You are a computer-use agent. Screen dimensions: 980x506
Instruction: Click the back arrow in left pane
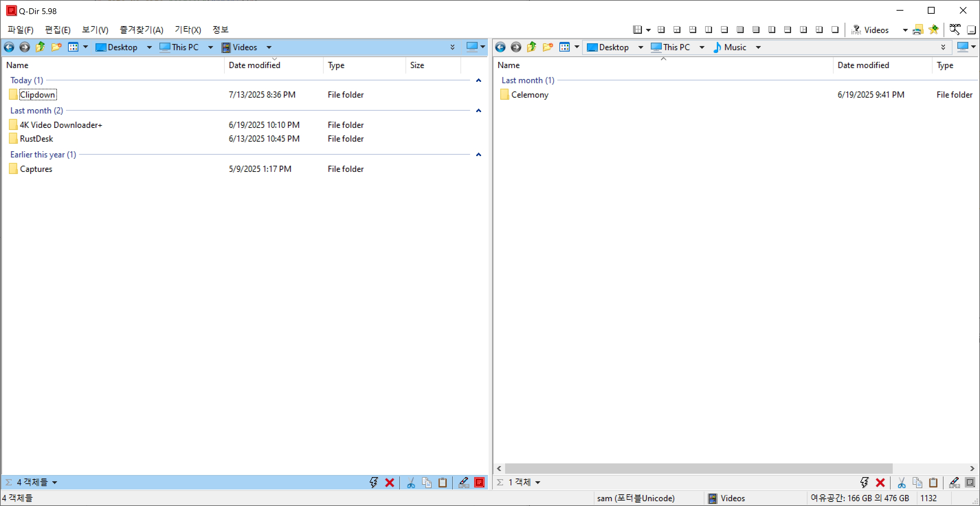(9, 47)
